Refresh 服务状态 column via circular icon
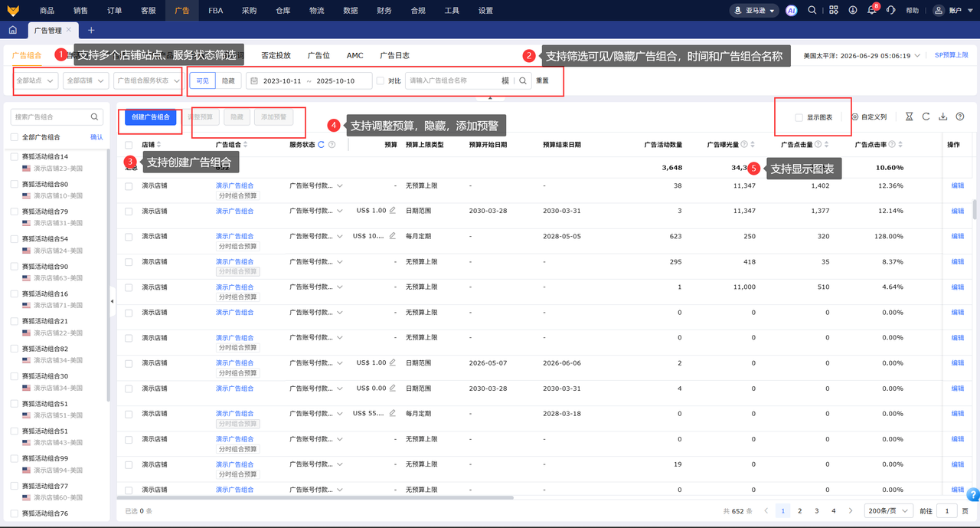Image resolution: width=980 pixels, height=528 pixels. click(x=322, y=144)
